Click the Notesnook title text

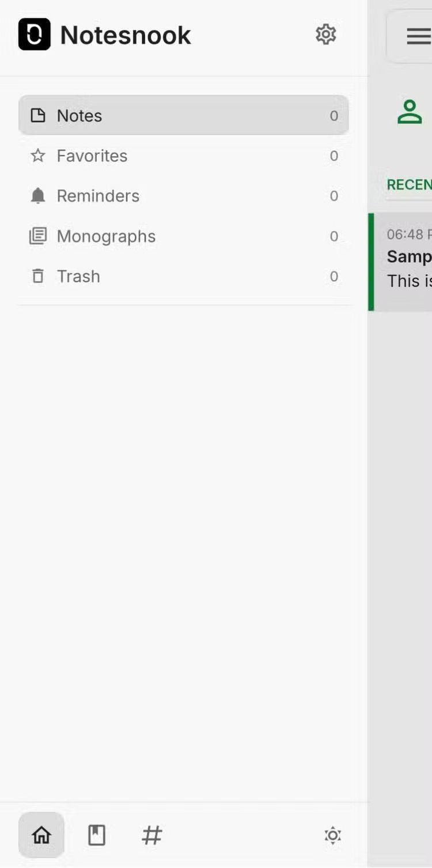[x=126, y=35]
